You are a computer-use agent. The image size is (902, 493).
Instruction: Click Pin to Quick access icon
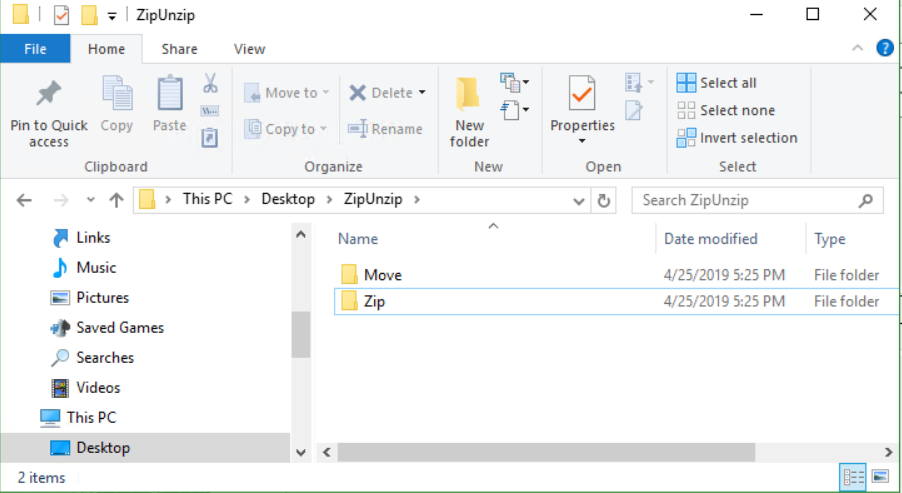(48, 95)
